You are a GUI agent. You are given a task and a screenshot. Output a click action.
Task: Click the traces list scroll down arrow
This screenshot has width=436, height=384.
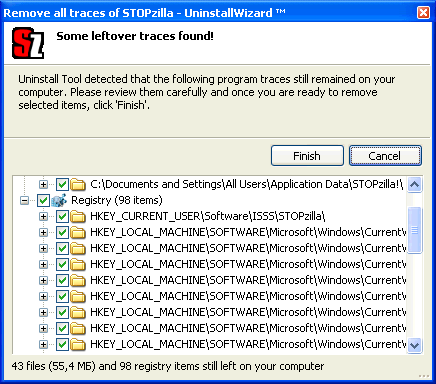click(415, 345)
